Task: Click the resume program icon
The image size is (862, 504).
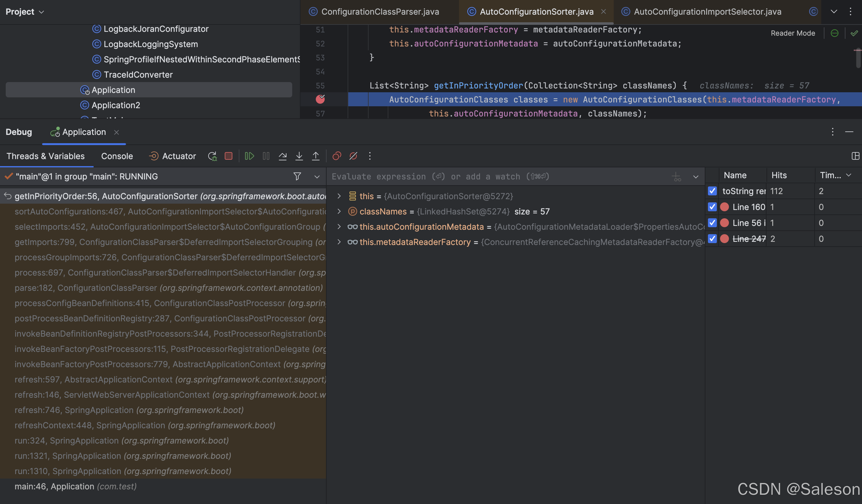Action: click(250, 156)
